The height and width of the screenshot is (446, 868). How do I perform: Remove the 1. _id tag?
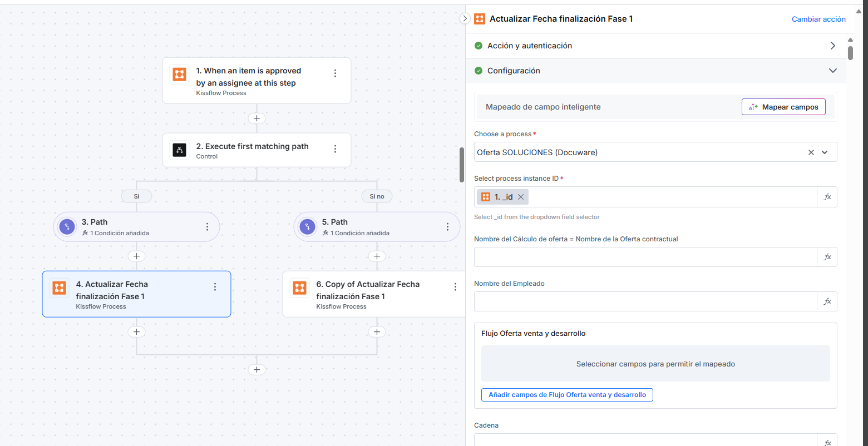(x=521, y=197)
